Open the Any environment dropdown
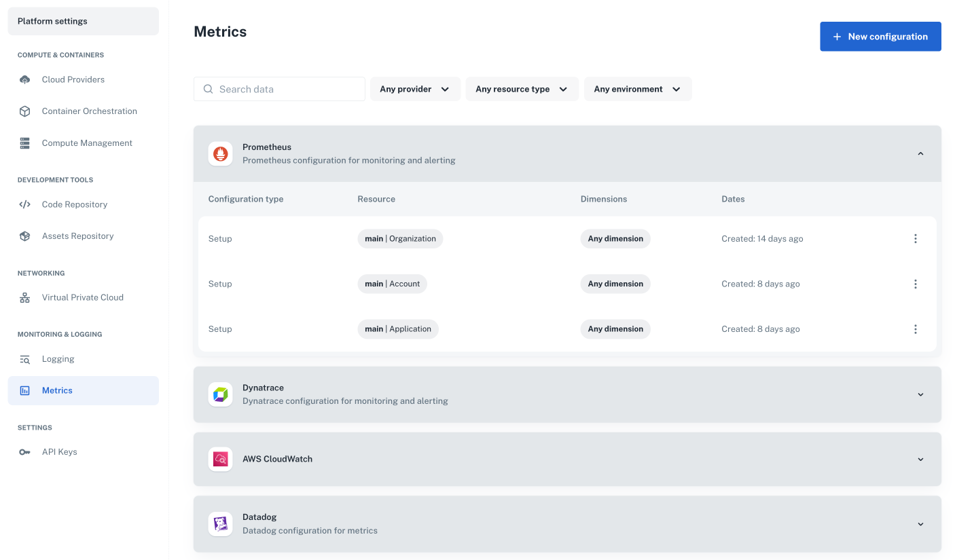Screen dimensions: 955x560 tap(637, 89)
